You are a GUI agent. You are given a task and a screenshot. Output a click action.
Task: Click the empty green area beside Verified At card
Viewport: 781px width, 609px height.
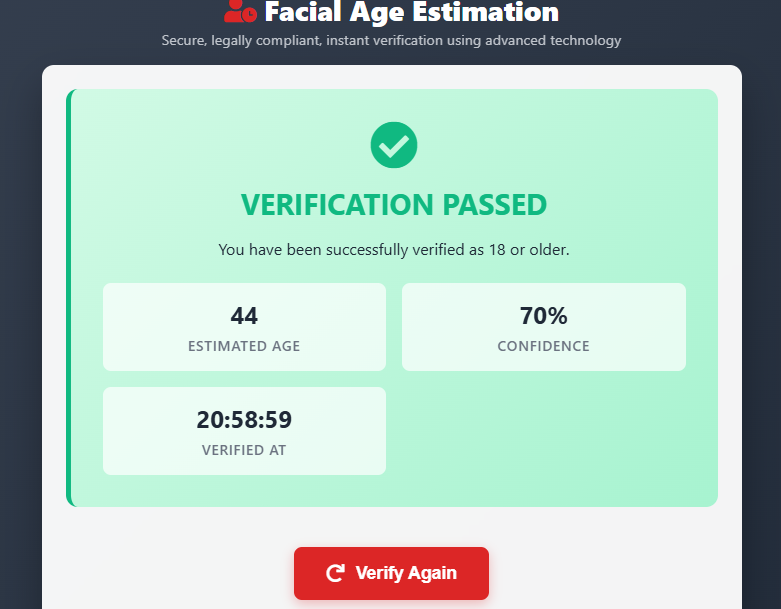543,431
